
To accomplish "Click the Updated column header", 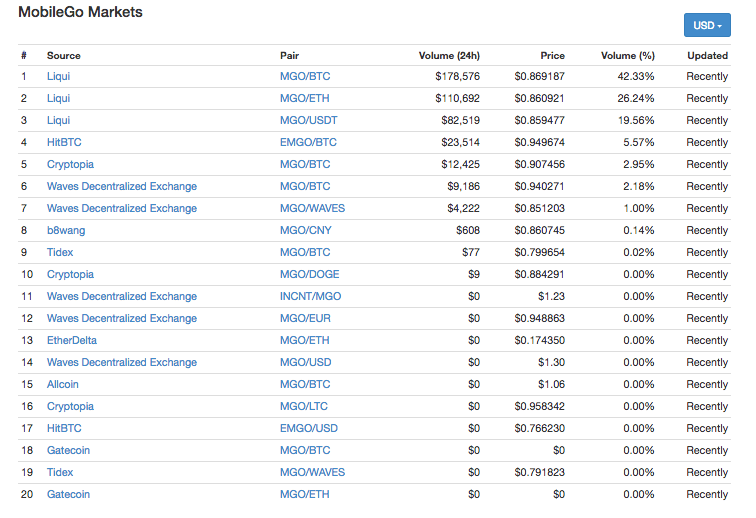I will [707, 56].
